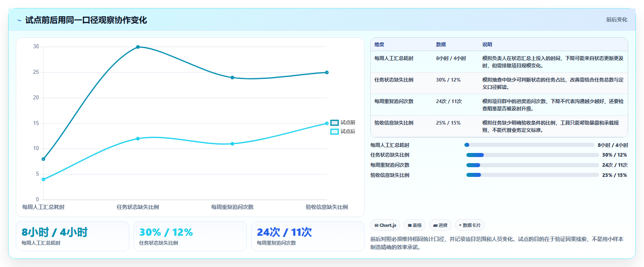Click the y-axis tick label 10
This screenshot has width=644, height=267.
point(36,149)
